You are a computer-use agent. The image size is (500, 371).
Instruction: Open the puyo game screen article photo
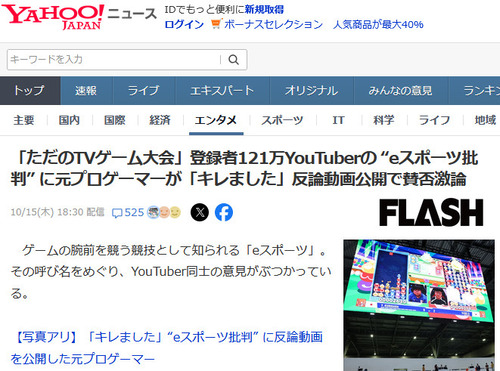pyautogui.click(x=419, y=305)
